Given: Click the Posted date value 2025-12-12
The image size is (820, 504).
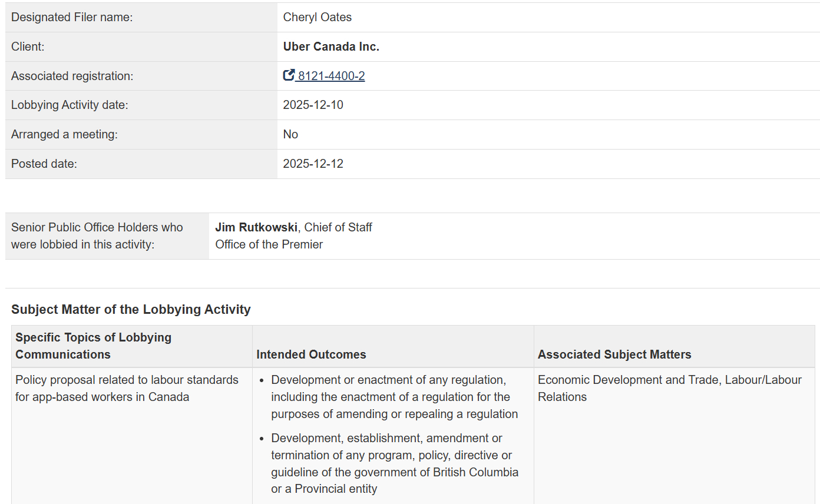Looking at the screenshot, I should pyautogui.click(x=313, y=164).
